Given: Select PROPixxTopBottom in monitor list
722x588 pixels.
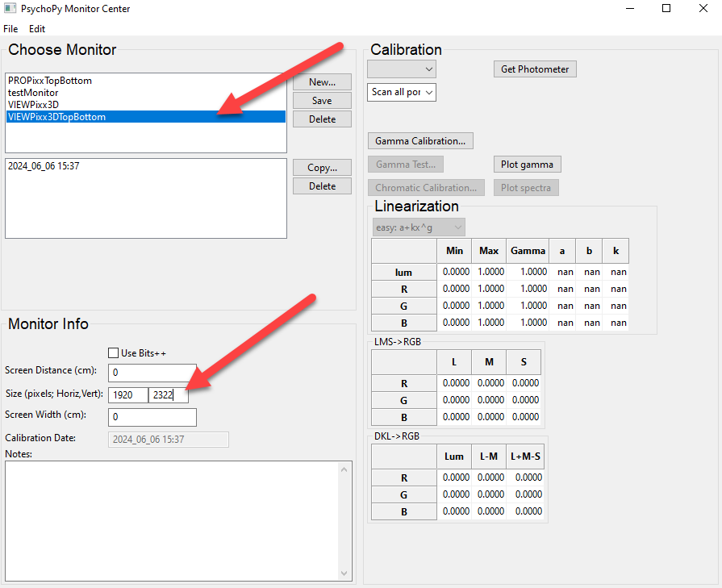Looking at the screenshot, I should (50, 81).
